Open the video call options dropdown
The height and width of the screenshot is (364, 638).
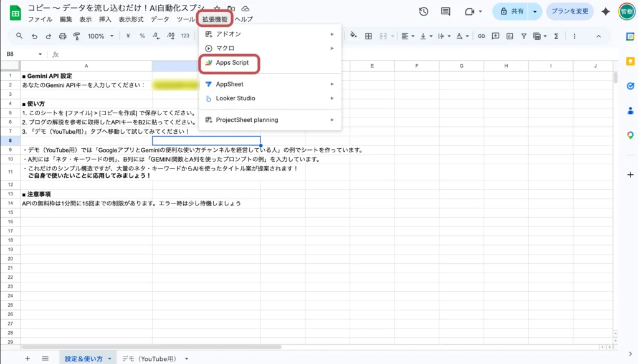coord(480,11)
